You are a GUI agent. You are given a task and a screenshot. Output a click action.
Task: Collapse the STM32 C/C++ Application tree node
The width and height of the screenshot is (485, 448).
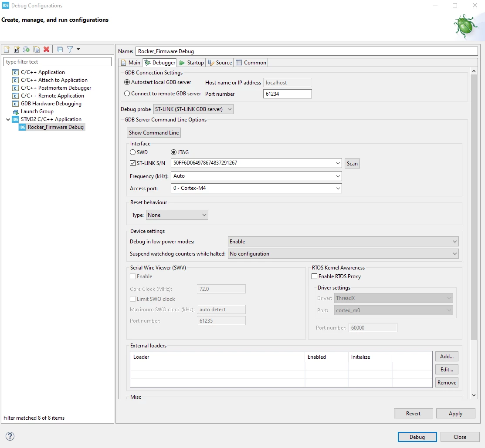pos(8,119)
